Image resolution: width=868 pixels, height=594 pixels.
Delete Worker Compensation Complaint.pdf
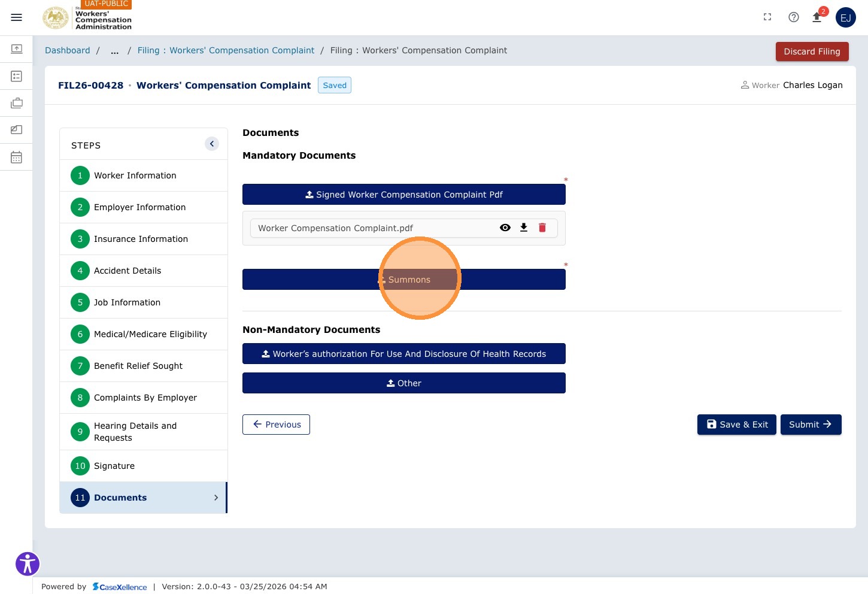(542, 228)
